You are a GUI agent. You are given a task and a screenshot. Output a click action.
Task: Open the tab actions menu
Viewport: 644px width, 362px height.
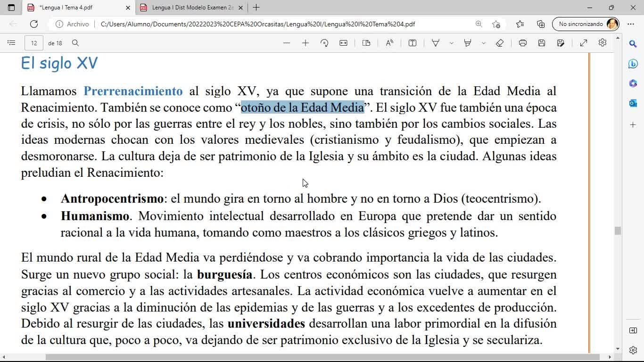(x=11, y=8)
